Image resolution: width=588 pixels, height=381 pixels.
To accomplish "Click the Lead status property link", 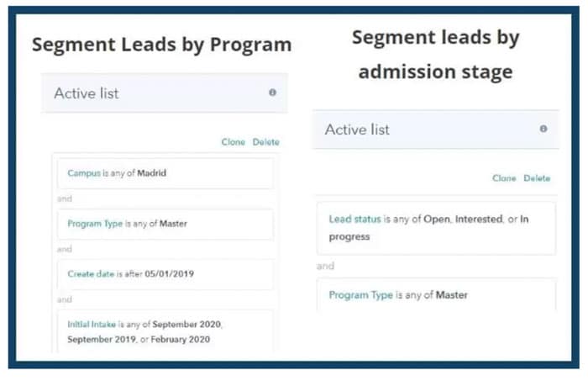I will [x=354, y=219].
